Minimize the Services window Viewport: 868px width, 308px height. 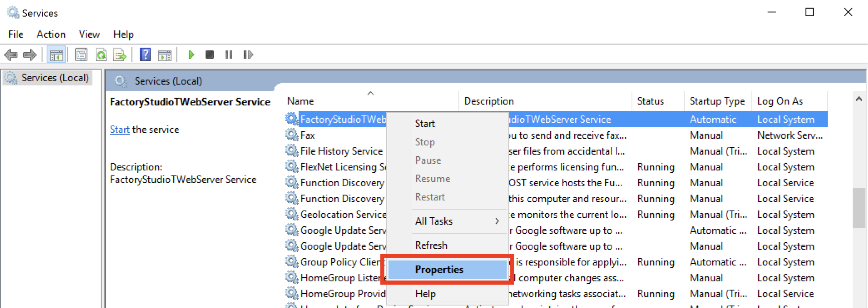point(771,13)
